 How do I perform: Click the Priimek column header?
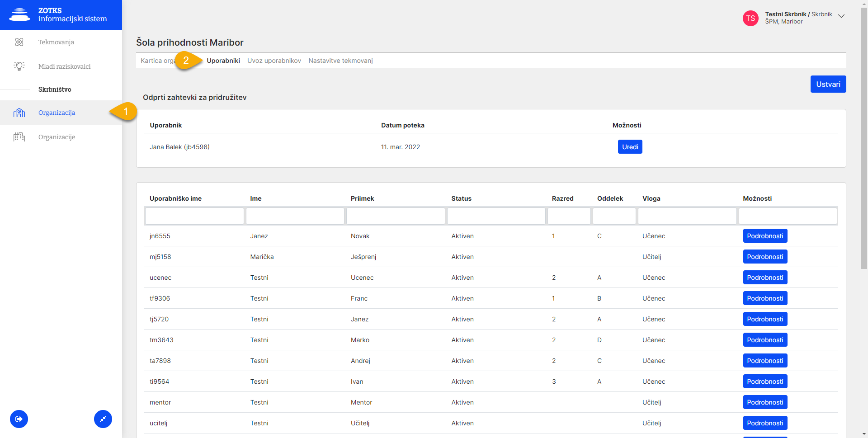coord(362,198)
